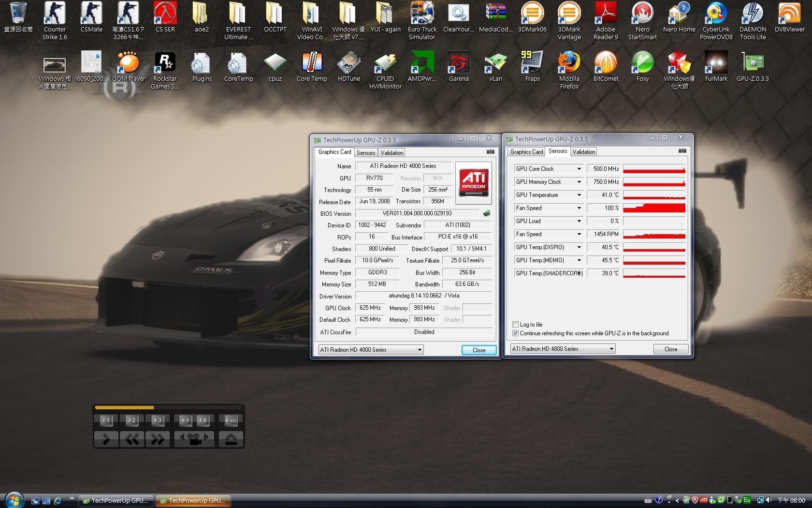Screen dimensions: 812x508
Task: Click the BIOS Version field
Action: point(417,213)
